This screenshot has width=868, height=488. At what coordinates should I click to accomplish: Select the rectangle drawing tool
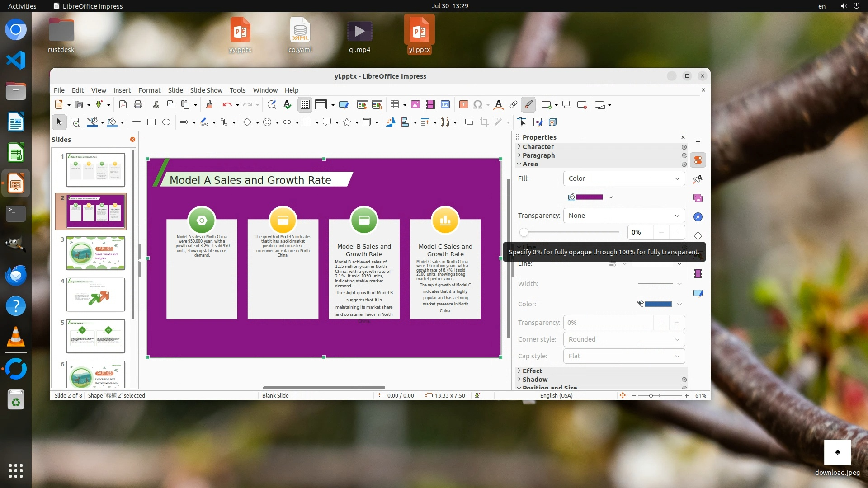tap(151, 122)
